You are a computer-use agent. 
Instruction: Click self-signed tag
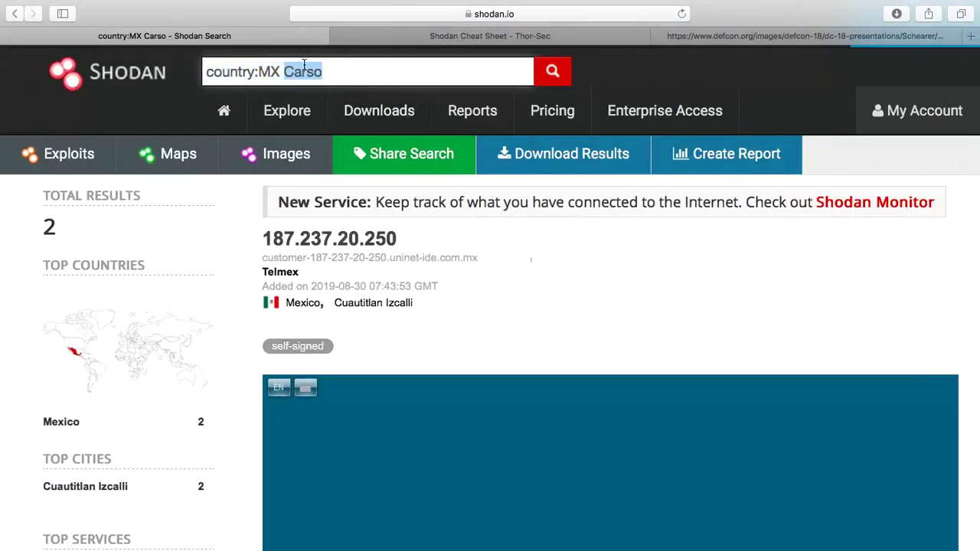point(297,346)
